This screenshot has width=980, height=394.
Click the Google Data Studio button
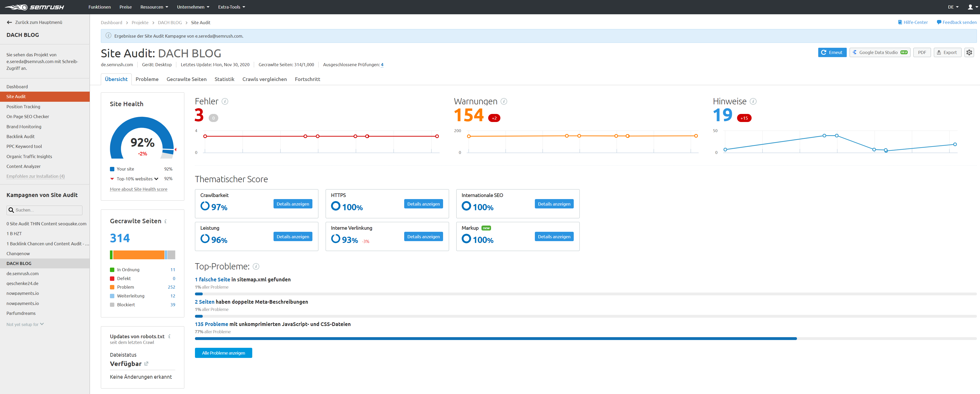[x=880, y=53]
